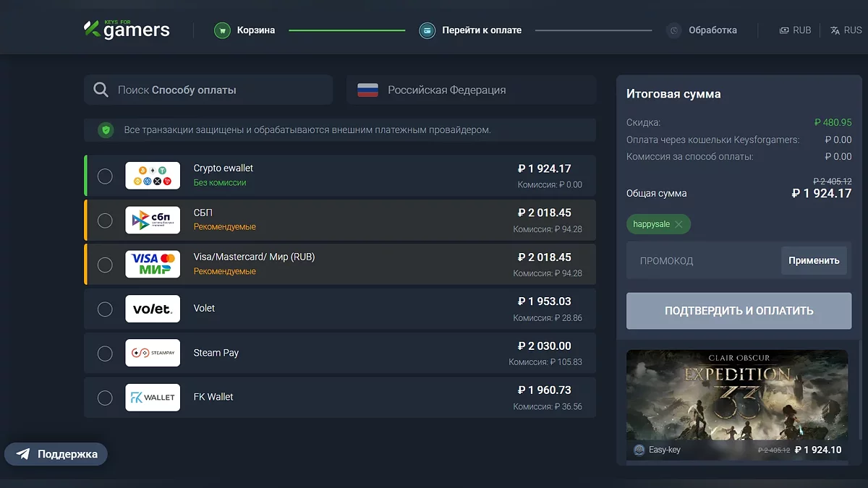Image resolution: width=868 pixels, height=488 pixels.
Task: Click the Промокод input field
Action: pos(702,261)
